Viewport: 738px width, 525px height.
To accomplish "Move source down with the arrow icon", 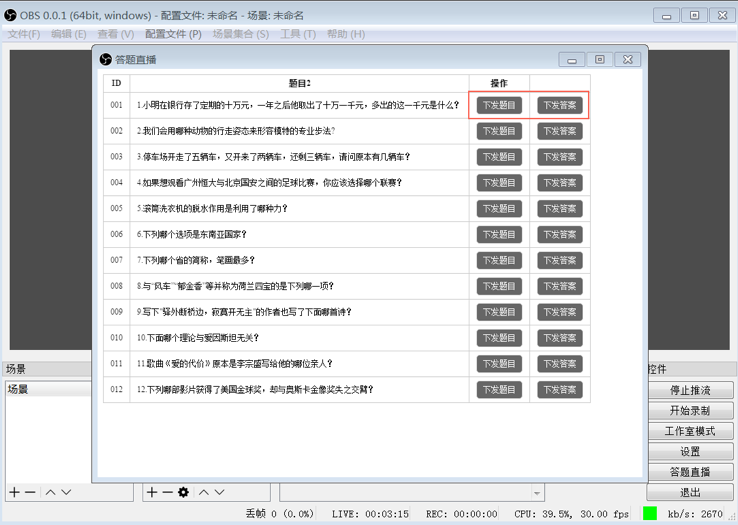I will click(x=218, y=492).
